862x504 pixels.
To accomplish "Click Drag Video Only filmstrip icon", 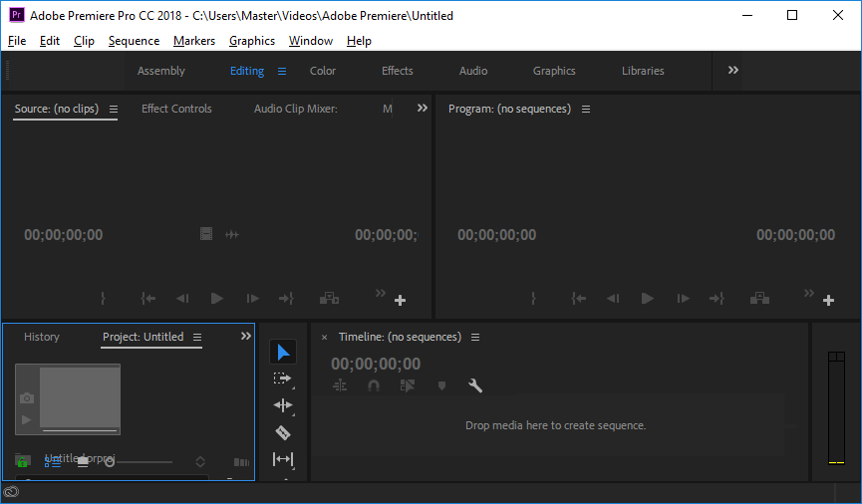I will pyautogui.click(x=206, y=234).
